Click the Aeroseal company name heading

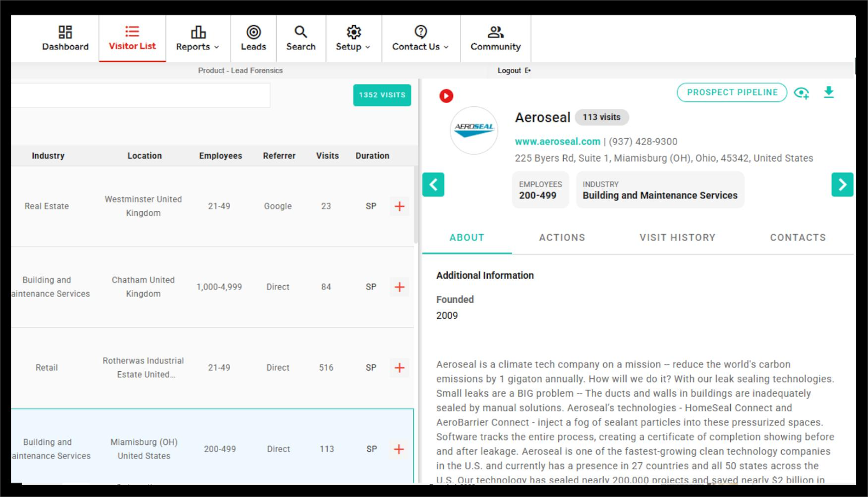542,118
